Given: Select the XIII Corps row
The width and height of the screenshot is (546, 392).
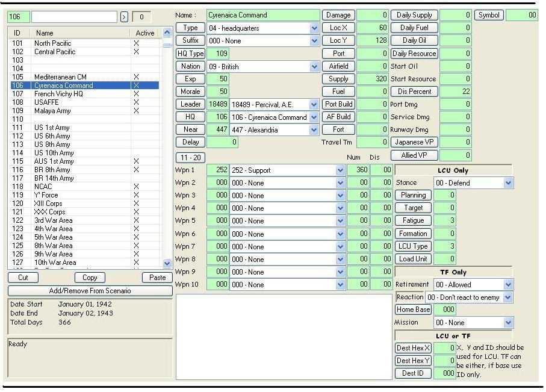Looking at the screenshot, I should (85, 204).
